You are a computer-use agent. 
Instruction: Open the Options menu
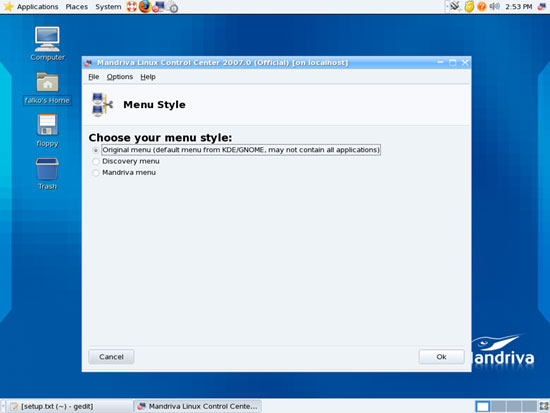120,77
